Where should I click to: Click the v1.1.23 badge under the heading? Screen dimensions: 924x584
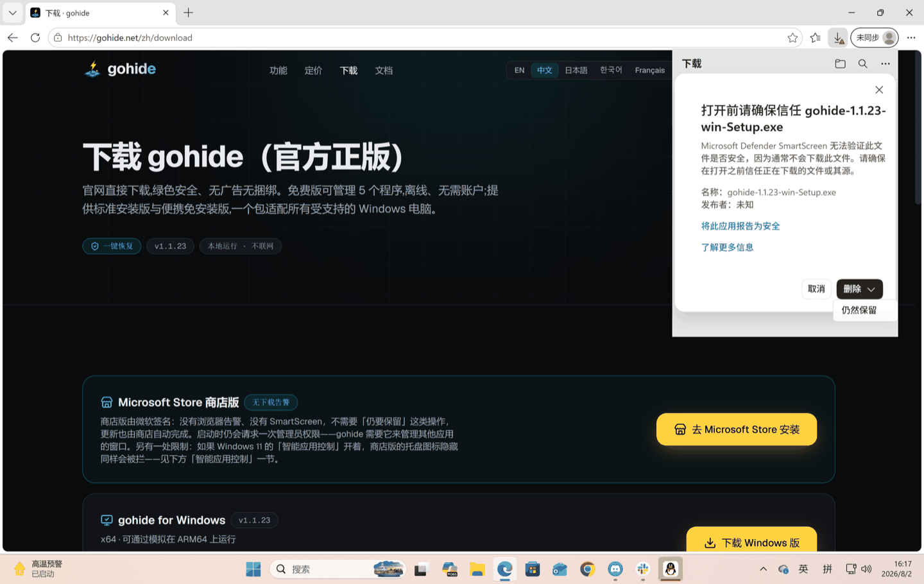click(170, 246)
